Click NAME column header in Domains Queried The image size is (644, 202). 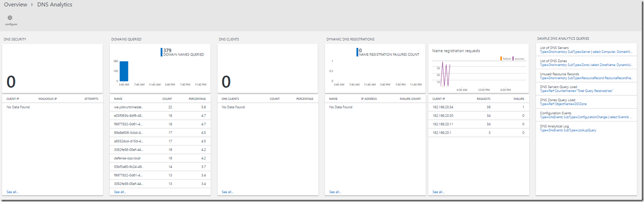click(x=118, y=99)
